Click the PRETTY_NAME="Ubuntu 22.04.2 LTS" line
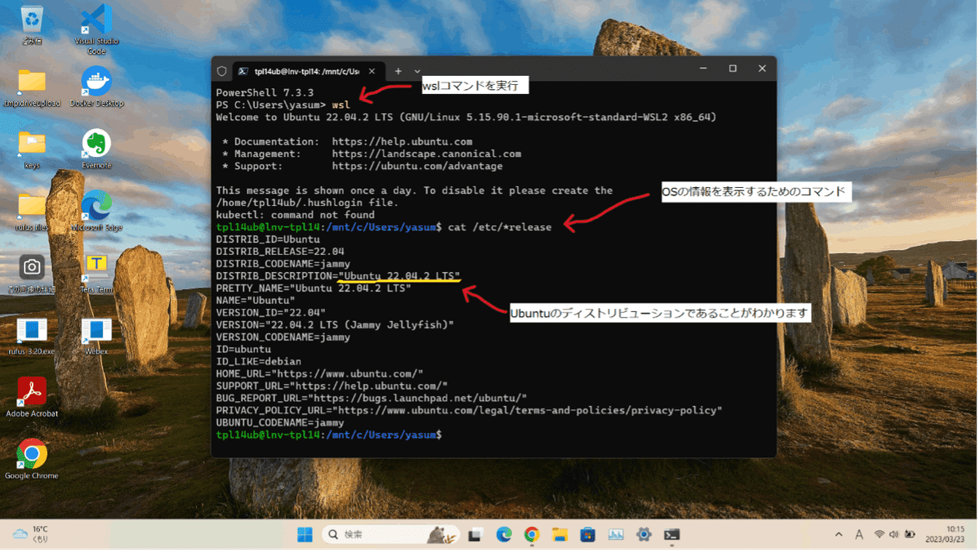The width and height of the screenshot is (980, 553). [314, 288]
